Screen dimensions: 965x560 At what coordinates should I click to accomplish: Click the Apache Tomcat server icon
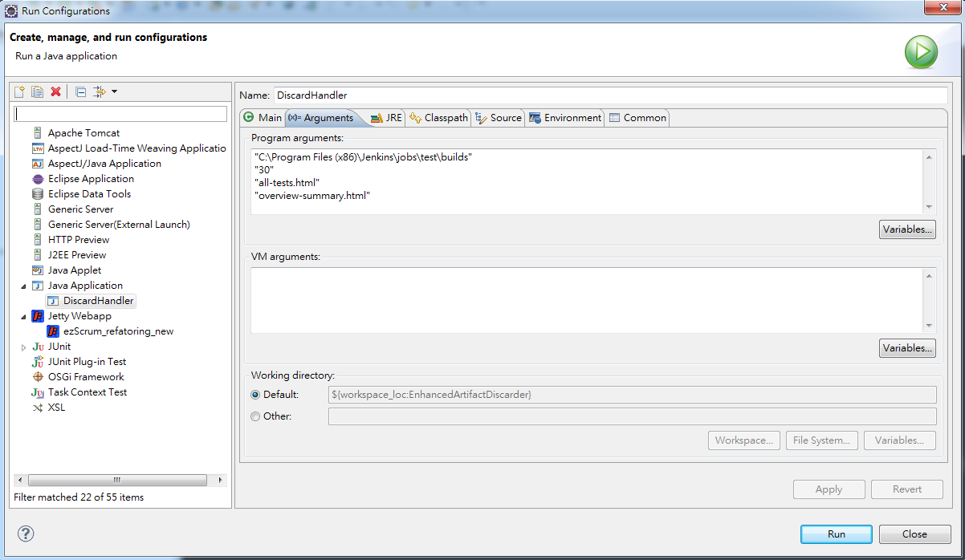tap(38, 133)
